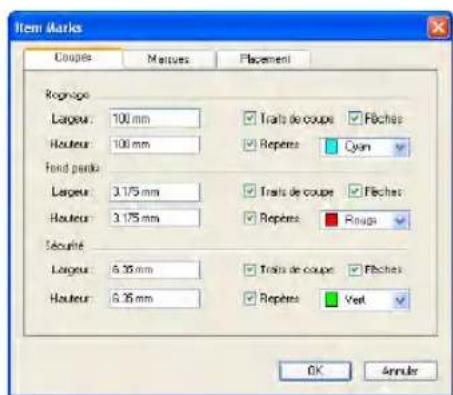Open the Vert color dropdown

365,300
